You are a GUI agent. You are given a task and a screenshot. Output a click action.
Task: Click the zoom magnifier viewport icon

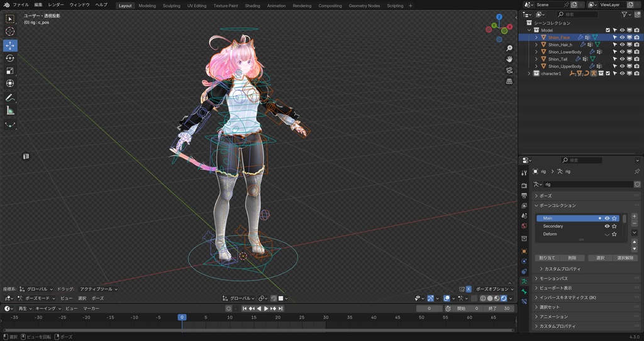(x=509, y=48)
